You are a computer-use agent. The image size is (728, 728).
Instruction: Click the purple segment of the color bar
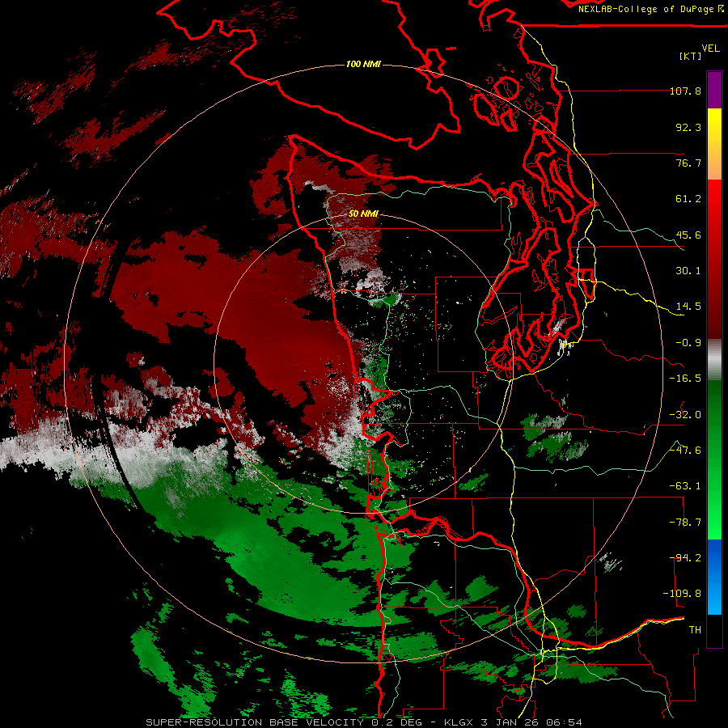click(x=714, y=90)
